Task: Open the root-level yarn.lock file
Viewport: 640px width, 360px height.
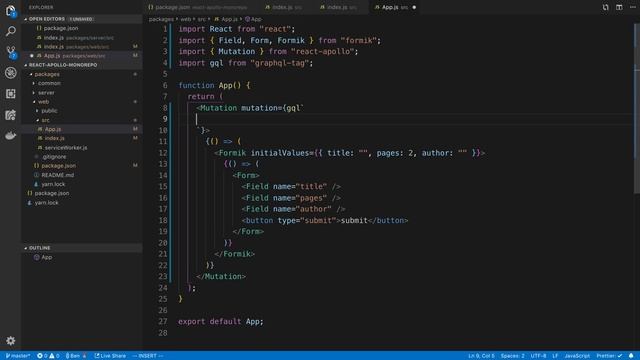Action: coord(82,202)
